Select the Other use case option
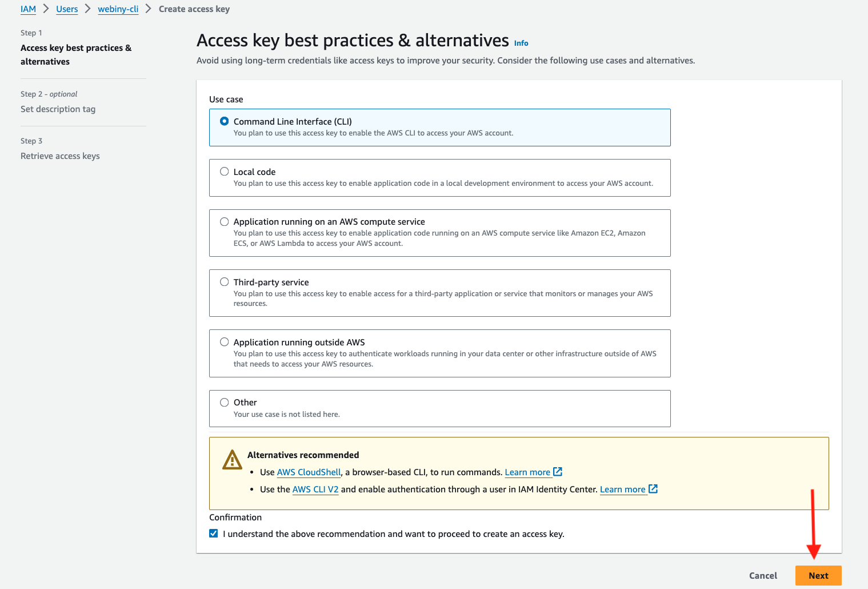The width and height of the screenshot is (868, 589). [224, 402]
